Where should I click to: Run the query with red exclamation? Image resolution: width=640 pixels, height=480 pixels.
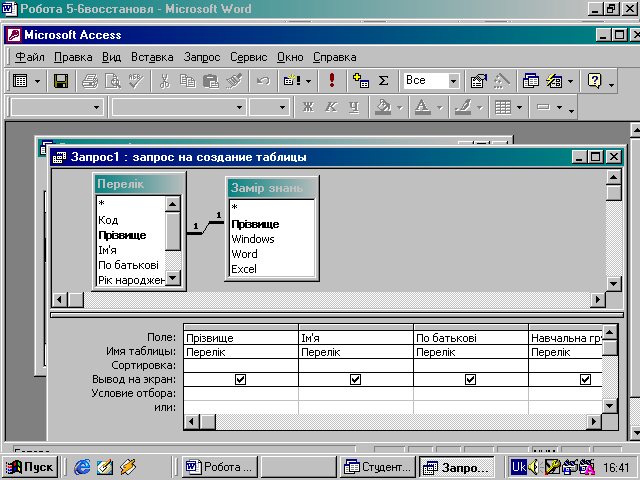[x=332, y=80]
